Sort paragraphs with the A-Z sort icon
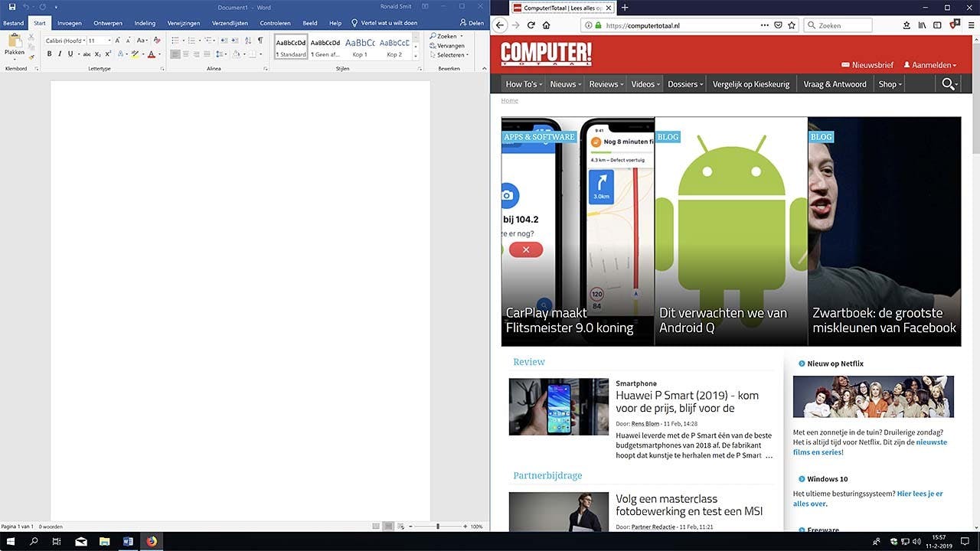This screenshot has height=551, width=980. point(247,41)
